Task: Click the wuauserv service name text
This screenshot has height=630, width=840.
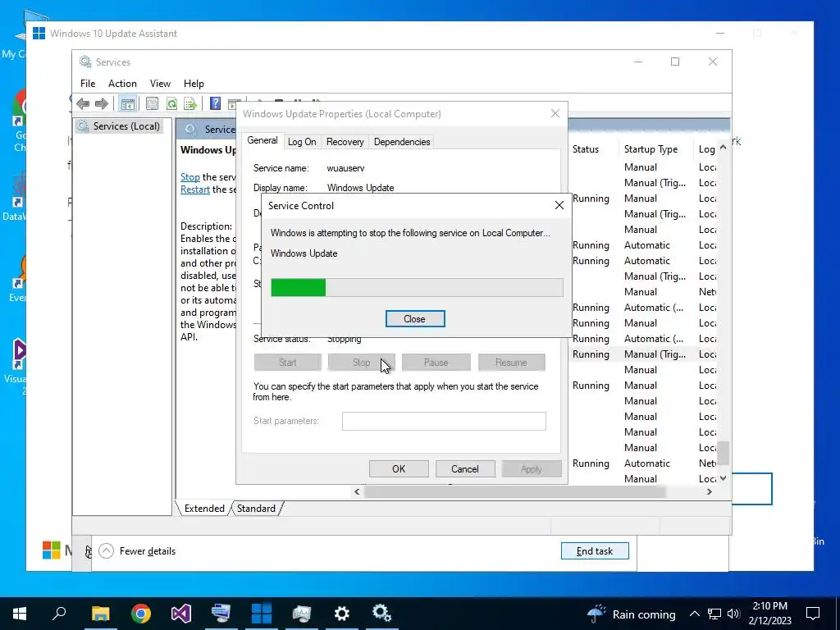Action: click(345, 168)
